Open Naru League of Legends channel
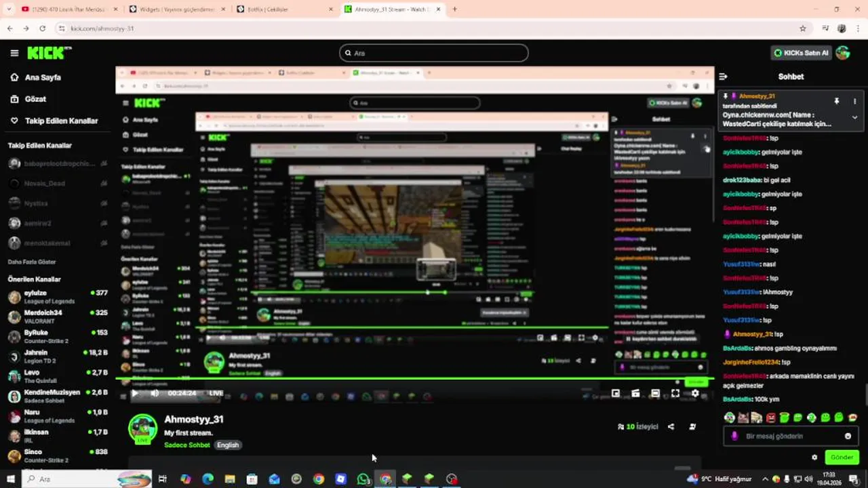868x488 pixels. coord(58,416)
